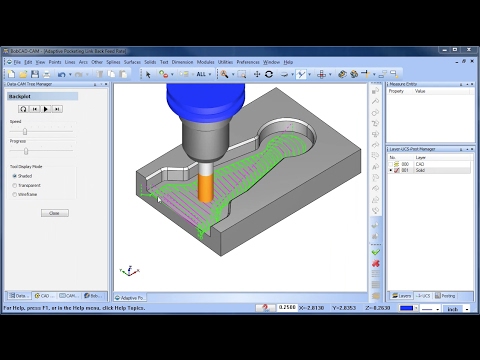This screenshot has width=480, height=360.
Task: Open the Preferences menu
Action: point(248,62)
